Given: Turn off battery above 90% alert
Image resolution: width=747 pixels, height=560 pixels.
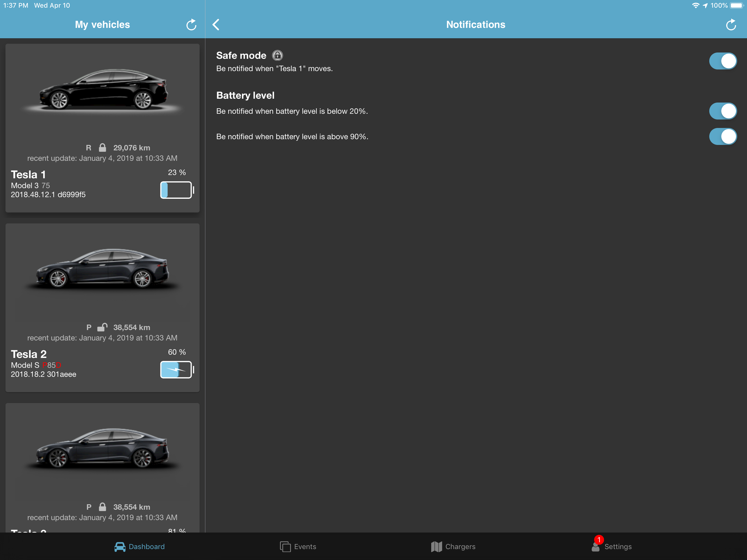Looking at the screenshot, I should 723,136.
